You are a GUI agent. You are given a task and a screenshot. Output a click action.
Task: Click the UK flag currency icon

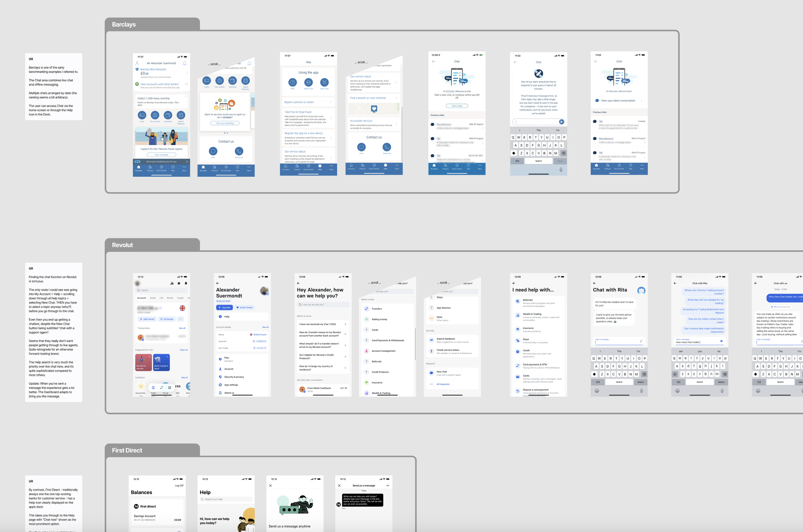(x=182, y=308)
